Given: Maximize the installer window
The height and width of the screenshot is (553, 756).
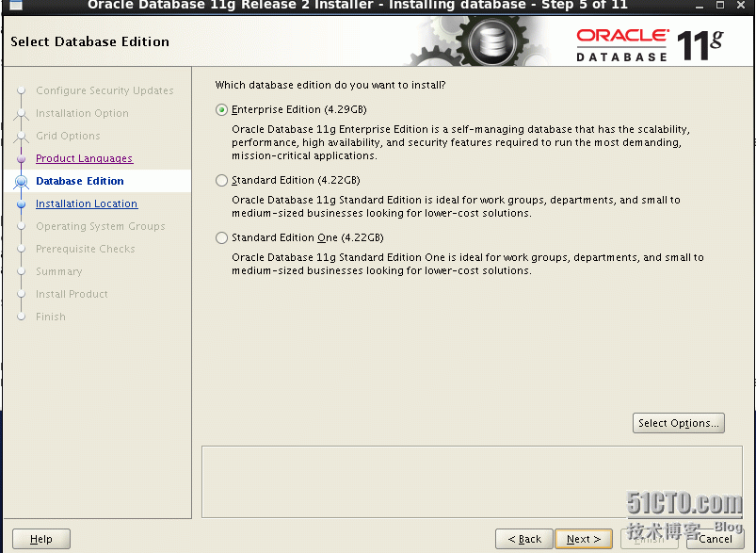Looking at the screenshot, I should click(720, 5).
